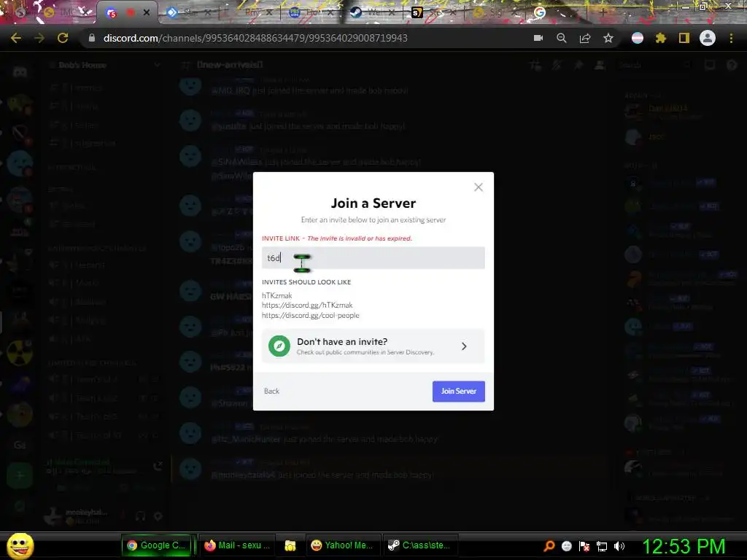Close the active Discord browser tab
The image size is (747, 560).
[x=147, y=12]
